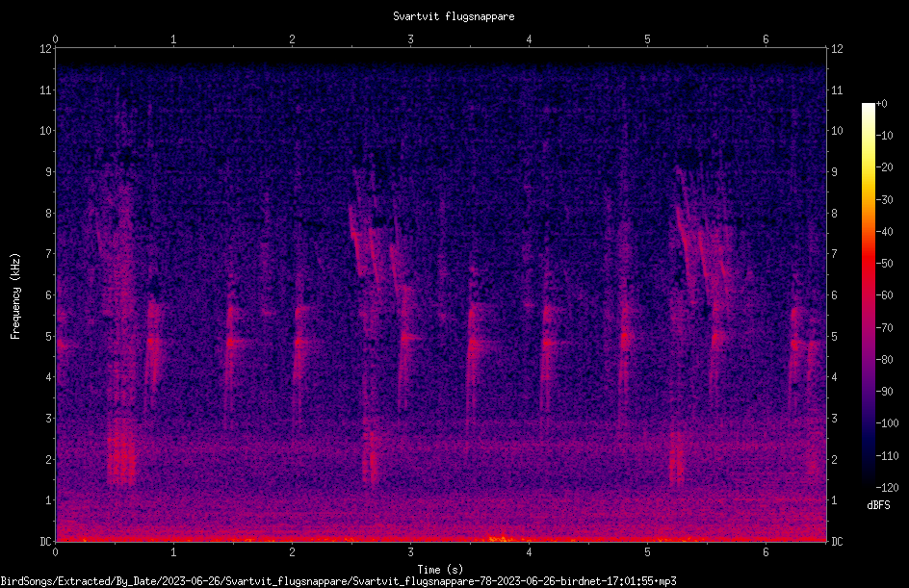Image resolution: width=909 pixels, height=588 pixels.
Task: Click the "3" tick on the top time axis
Action: coord(410,39)
